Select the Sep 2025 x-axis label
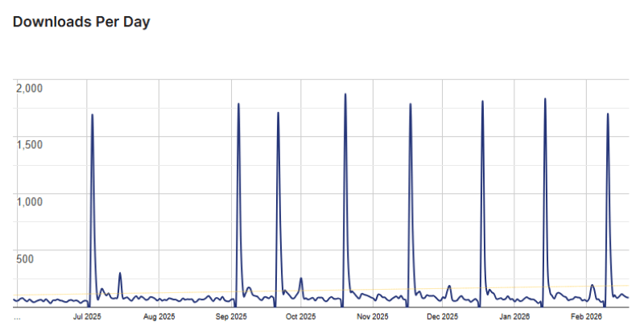This screenshot has height=330, width=644. (x=230, y=317)
